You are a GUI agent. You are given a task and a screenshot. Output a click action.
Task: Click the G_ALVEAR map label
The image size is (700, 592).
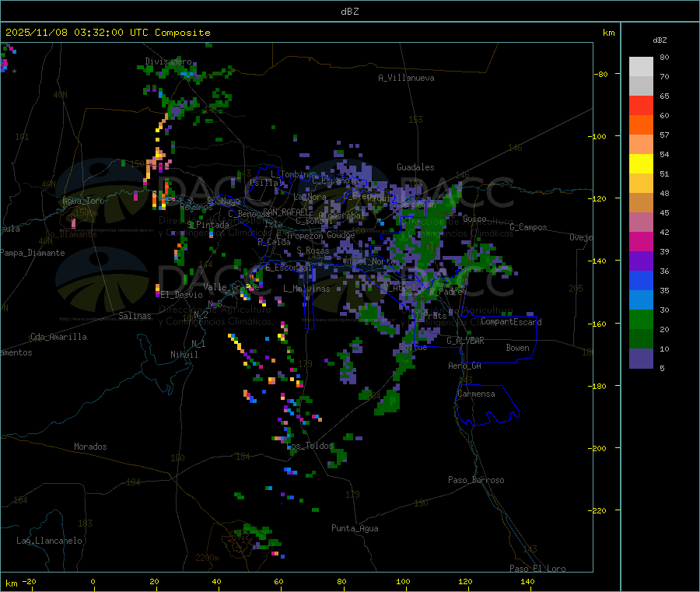(465, 341)
